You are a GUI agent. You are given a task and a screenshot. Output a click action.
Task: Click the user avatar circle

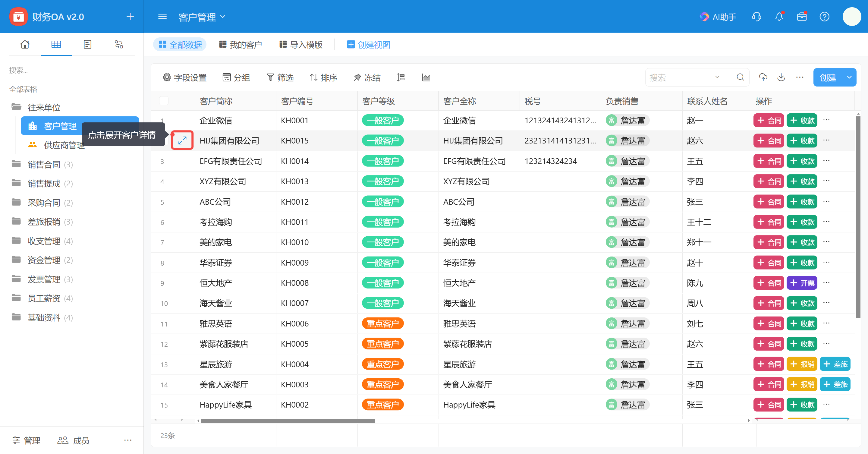coord(851,17)
